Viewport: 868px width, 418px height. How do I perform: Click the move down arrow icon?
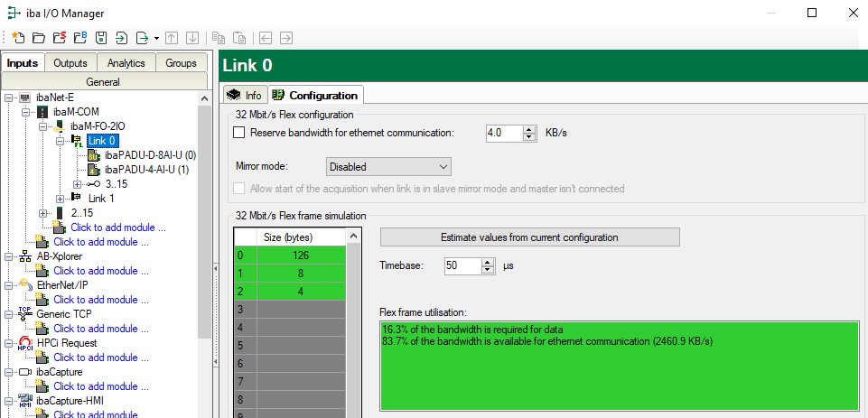click(192, 38)
